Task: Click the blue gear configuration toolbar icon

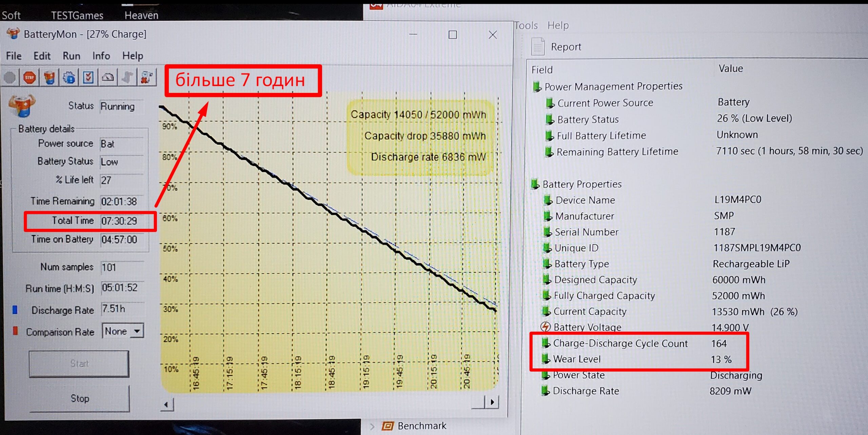Action: pyautogui.click(x=69, y=78)
